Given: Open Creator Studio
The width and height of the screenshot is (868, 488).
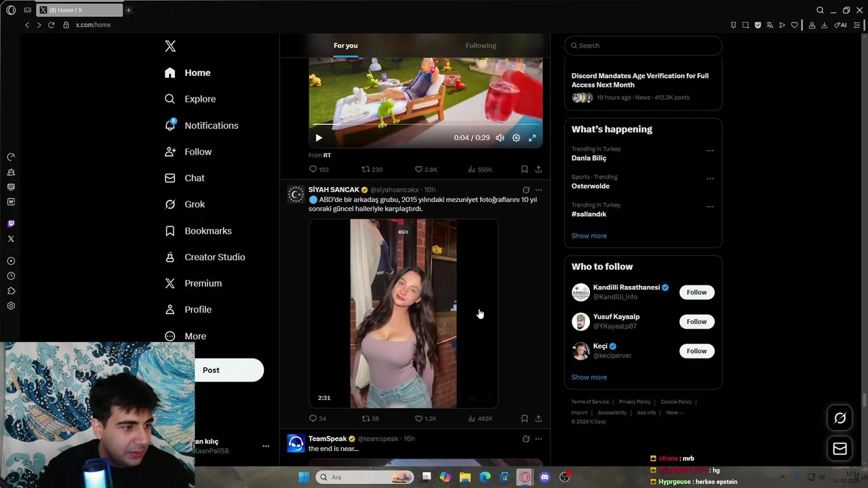Looking at the screenshot, I should [205, 257].
